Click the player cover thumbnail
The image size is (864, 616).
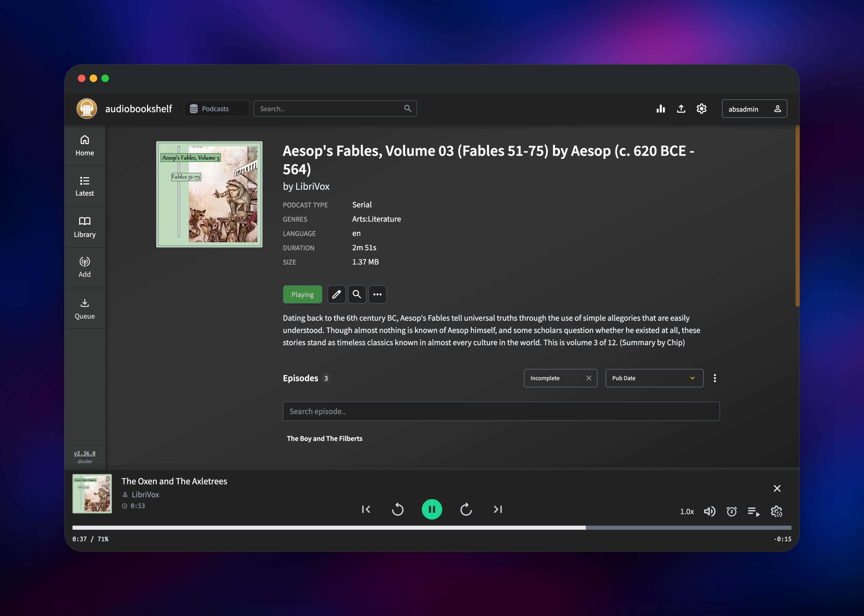[92, 494]
